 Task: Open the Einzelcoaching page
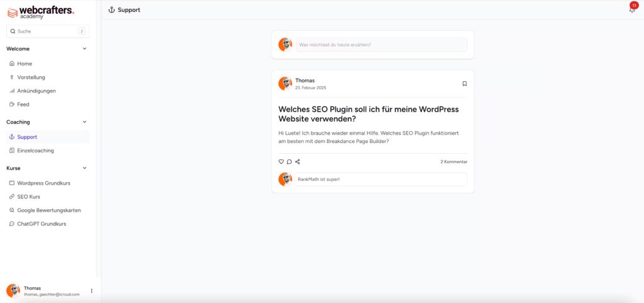48,151
